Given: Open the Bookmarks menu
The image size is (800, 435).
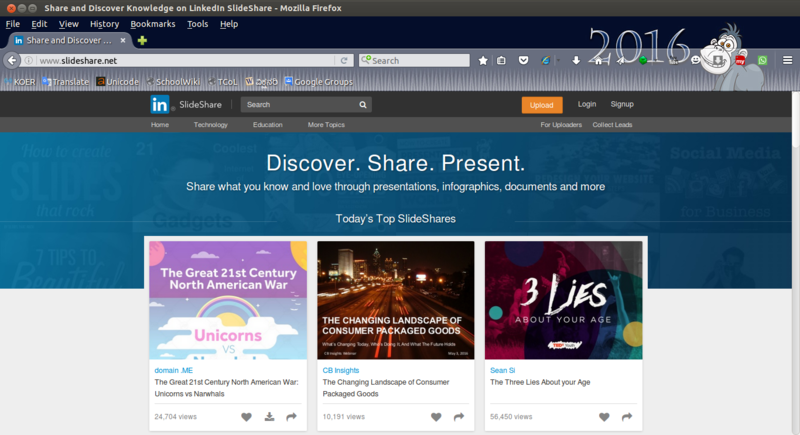Looking at the screenshot, I should (x=153, y=24).
